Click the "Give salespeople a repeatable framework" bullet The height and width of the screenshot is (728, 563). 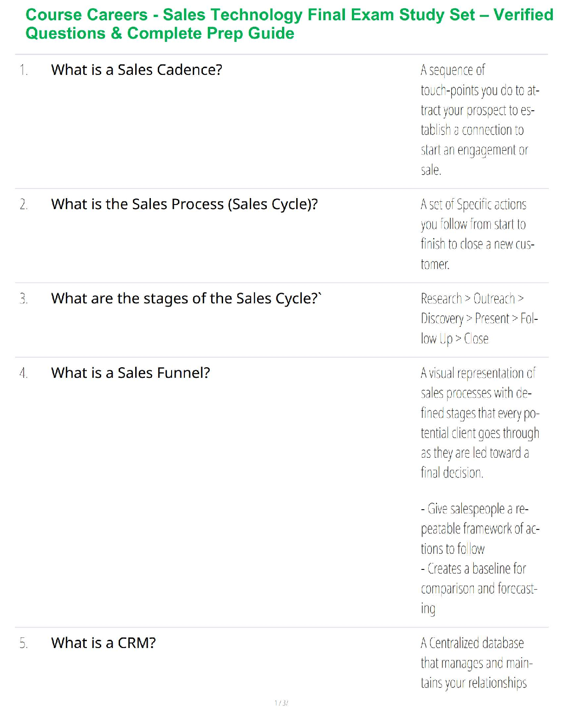click(x=478, y=529)
